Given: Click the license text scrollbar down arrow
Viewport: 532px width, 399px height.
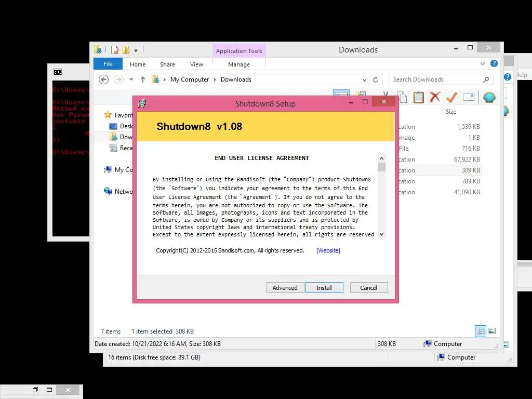Looking at the screenshot, I should 382,234.
